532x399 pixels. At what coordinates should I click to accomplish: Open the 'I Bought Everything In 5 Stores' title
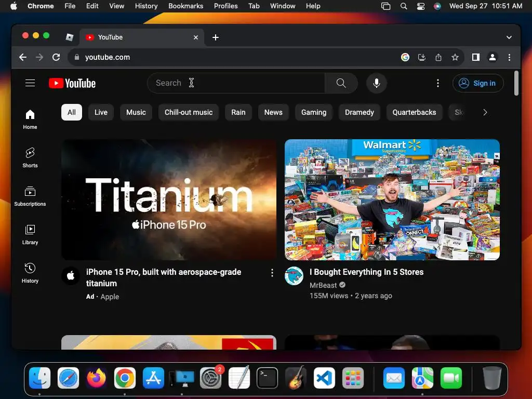pos(366,272)
